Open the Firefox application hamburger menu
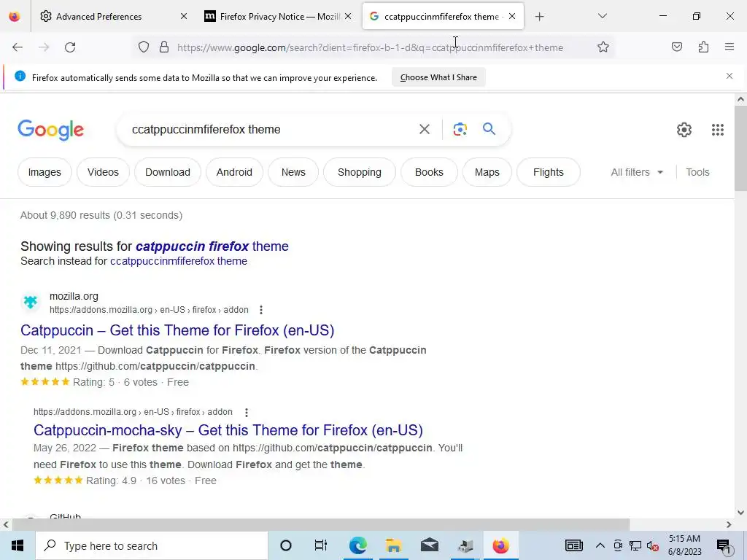The image size is (747, 560). (x=729, y=47)
